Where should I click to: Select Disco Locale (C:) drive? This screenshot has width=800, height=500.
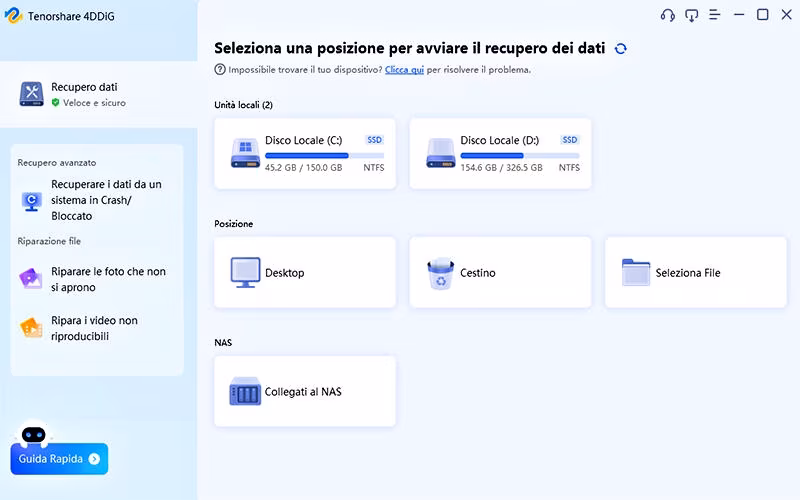pyautogui.click(x=305, y=153)
